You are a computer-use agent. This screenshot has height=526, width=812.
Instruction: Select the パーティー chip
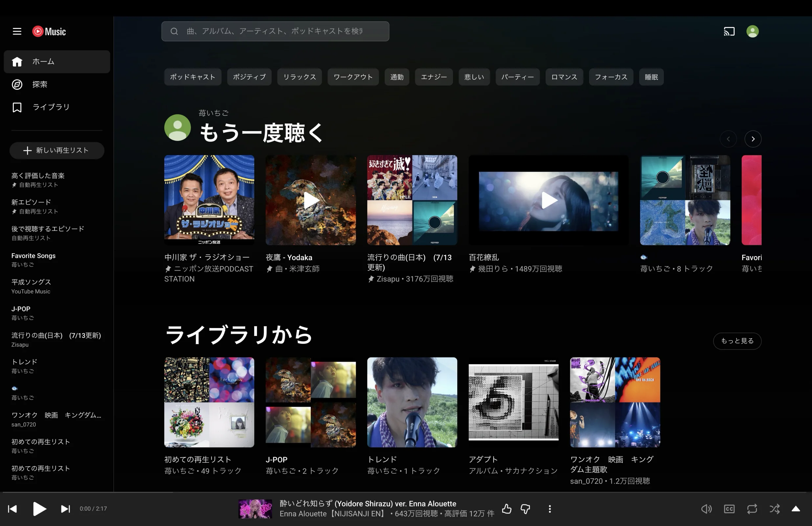(x=518, y=77)
